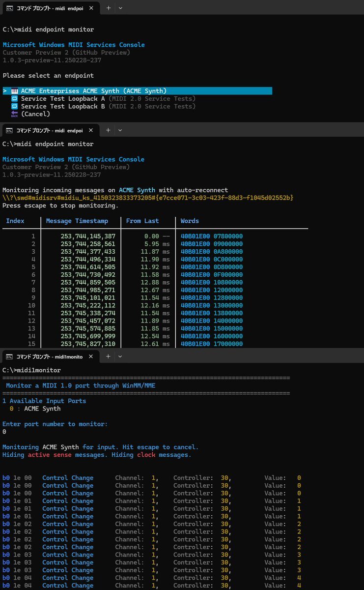The width and height of the screenshot is (364, 590).
Task: Click the Index column header
Action: pyautogui.click(x=15, y=221)
